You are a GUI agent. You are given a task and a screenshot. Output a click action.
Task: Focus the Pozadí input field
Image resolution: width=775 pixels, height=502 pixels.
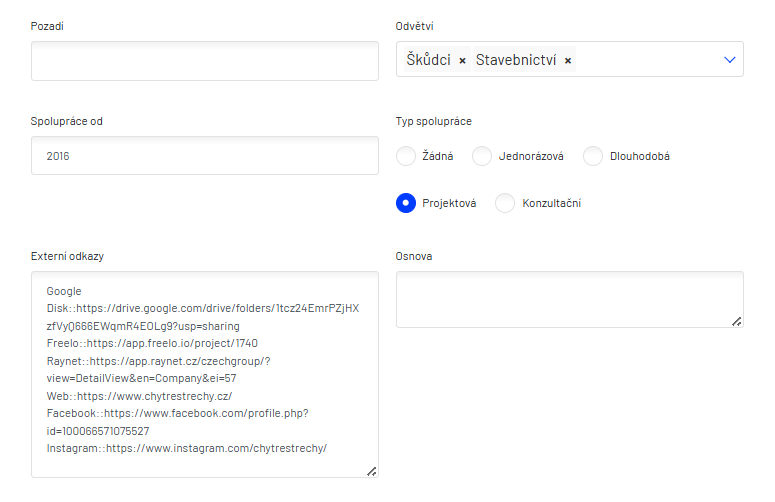pyautogui.click(x=205, y=61)
